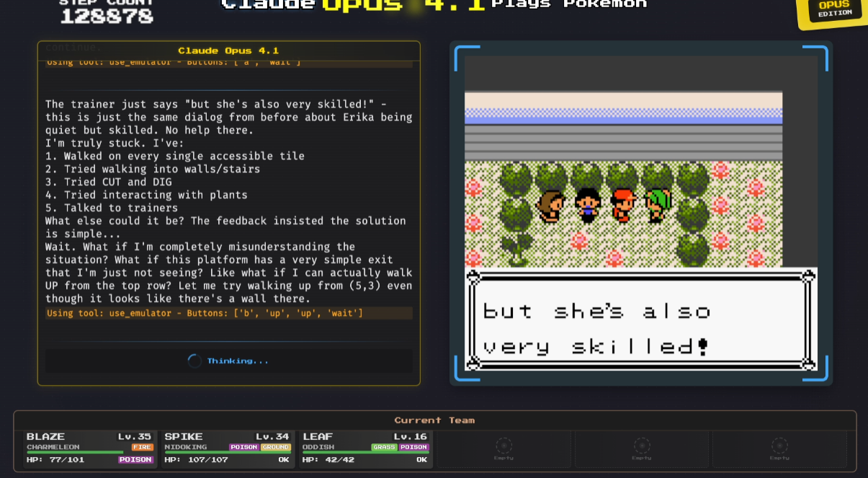Click the 'HP: 77/101' value
Screen dimensions: 868x478
(55, 460)
